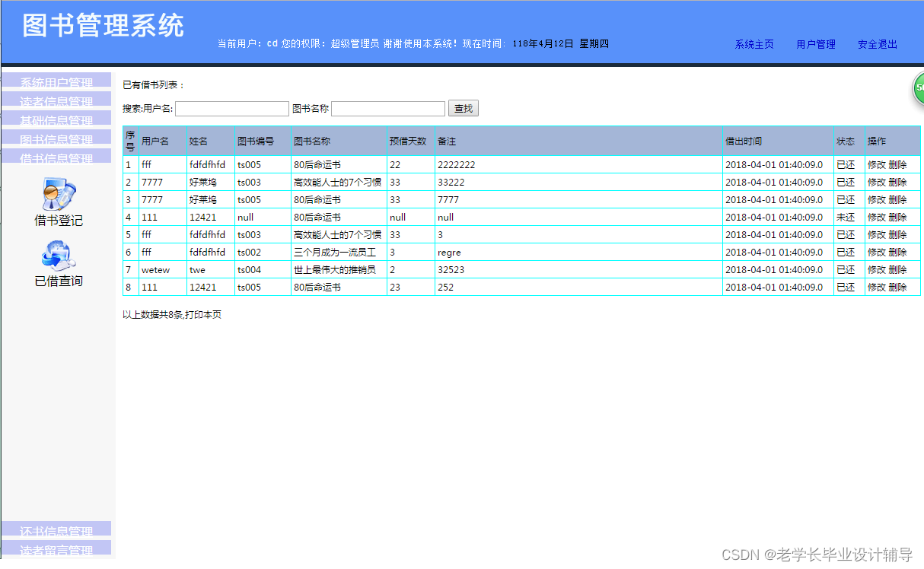Open 系统用户管理 in the sidebar
Screen dimensions: 924x569
click(57, 81)
